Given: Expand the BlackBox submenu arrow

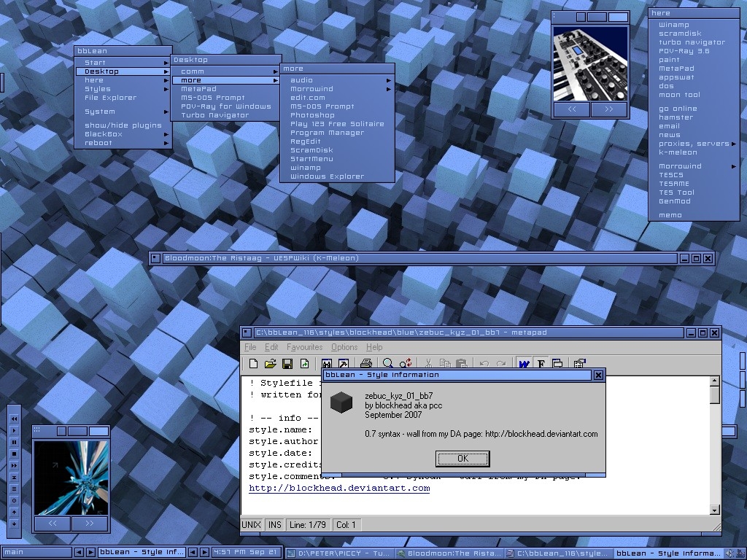Looking at the screenshot, I should tap(166, 134).
